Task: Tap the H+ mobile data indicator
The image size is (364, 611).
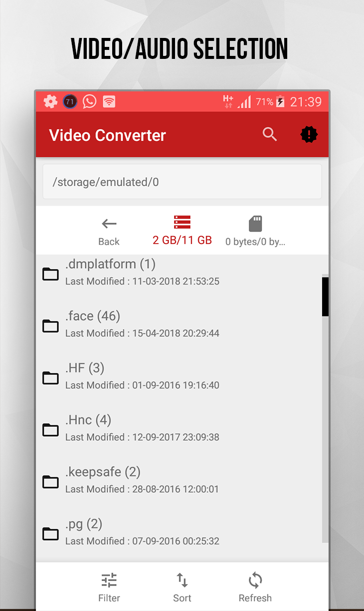Action: coord(228,102)
